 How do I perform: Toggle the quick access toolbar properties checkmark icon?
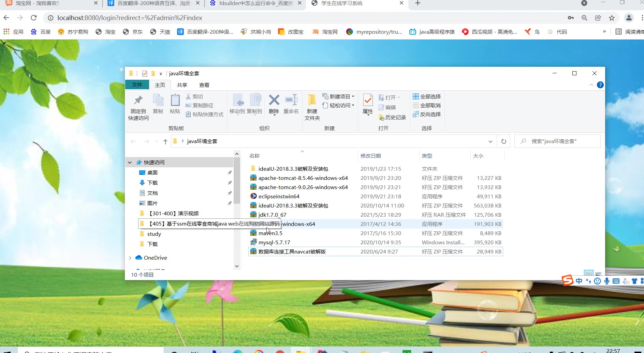(145, 74)
